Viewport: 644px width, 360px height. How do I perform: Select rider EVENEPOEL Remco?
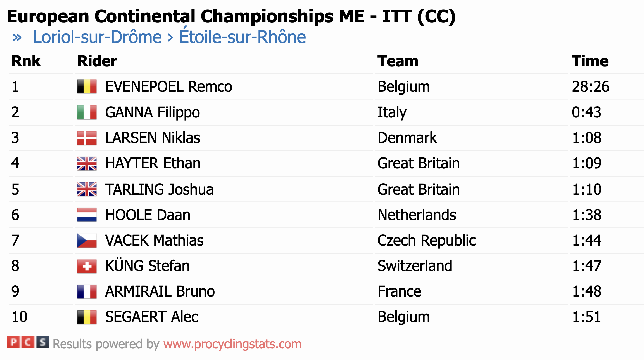click(x=168, y=86)
